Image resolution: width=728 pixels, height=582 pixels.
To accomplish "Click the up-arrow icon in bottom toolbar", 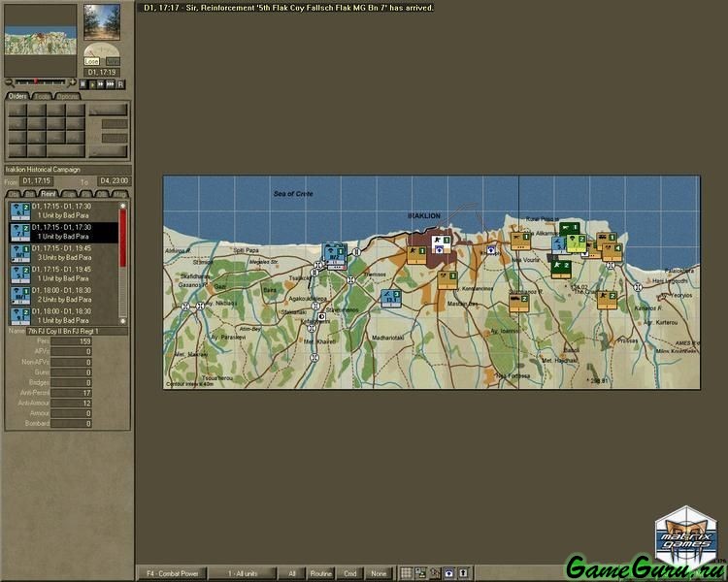I will click(x=463, y=573).
